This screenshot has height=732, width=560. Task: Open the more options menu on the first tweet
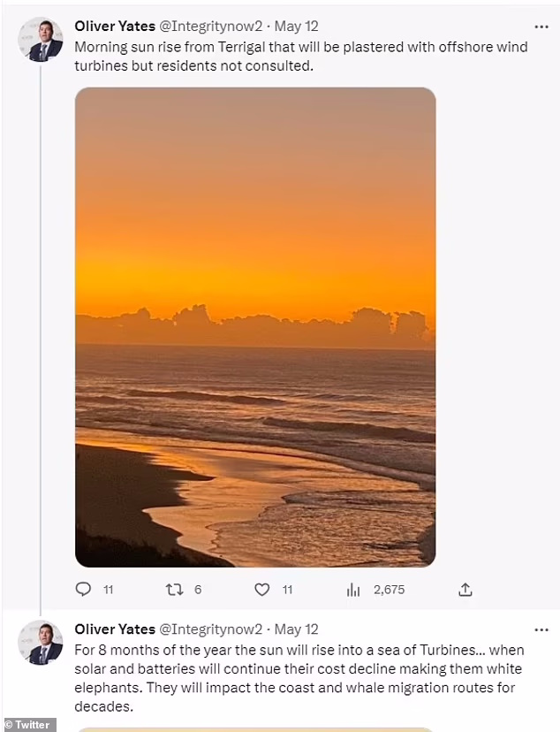(x=541, y=27)
